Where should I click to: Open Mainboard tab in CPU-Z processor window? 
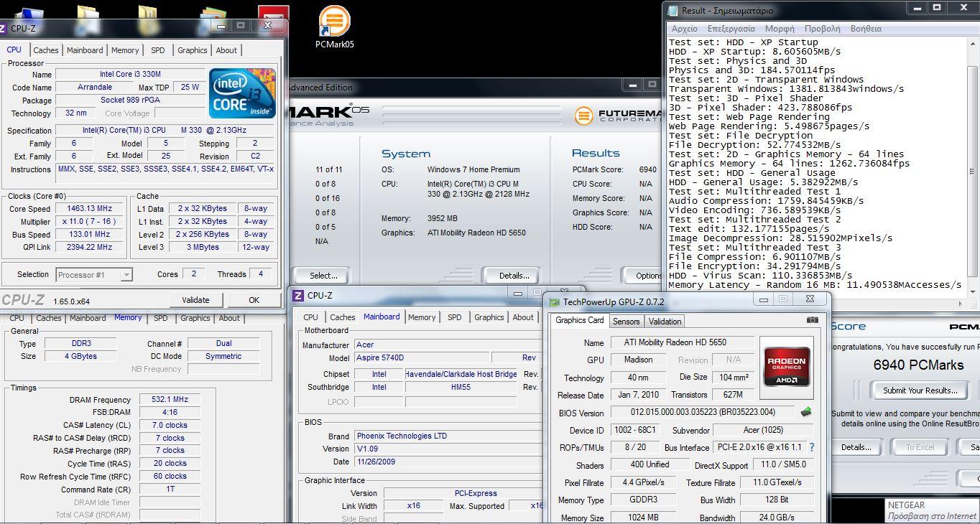(x=85, y=50)
